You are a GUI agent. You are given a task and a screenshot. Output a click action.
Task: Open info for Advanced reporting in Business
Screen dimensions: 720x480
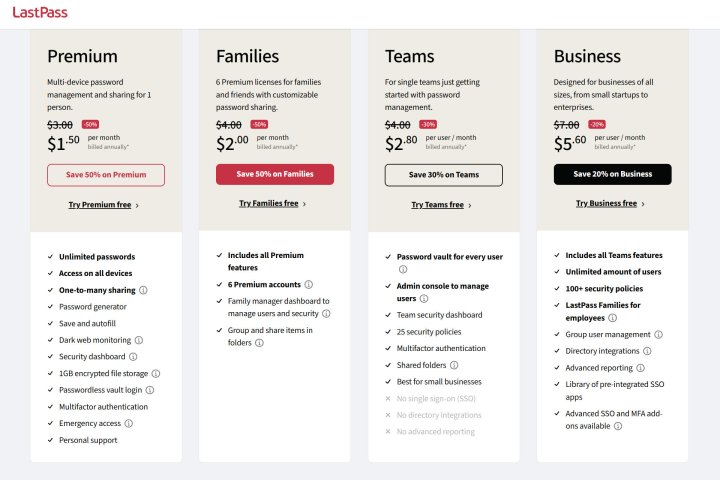(641, 368)
